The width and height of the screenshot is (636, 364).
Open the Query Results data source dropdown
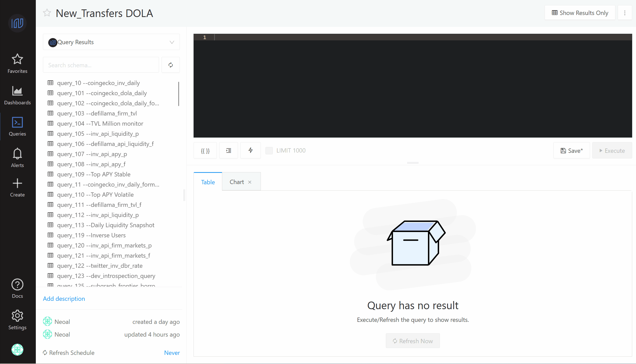[111, 42]
